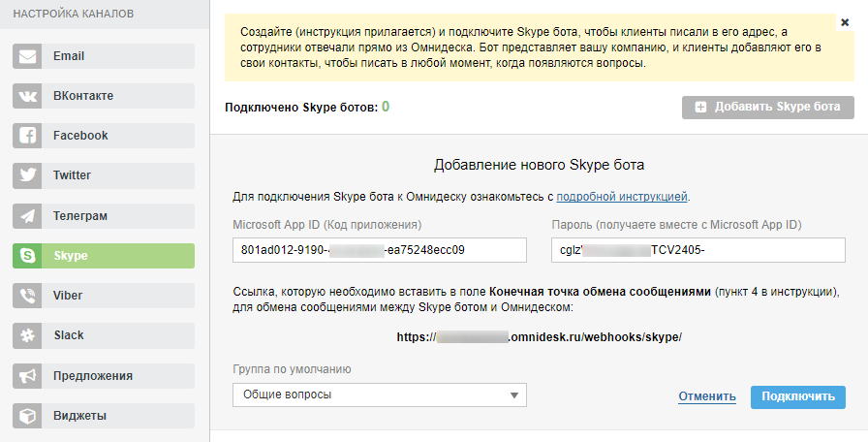Close the yellow info banner
Image resolution: width=868 pixels, height=442 pixels.
(x=845, y=22)
